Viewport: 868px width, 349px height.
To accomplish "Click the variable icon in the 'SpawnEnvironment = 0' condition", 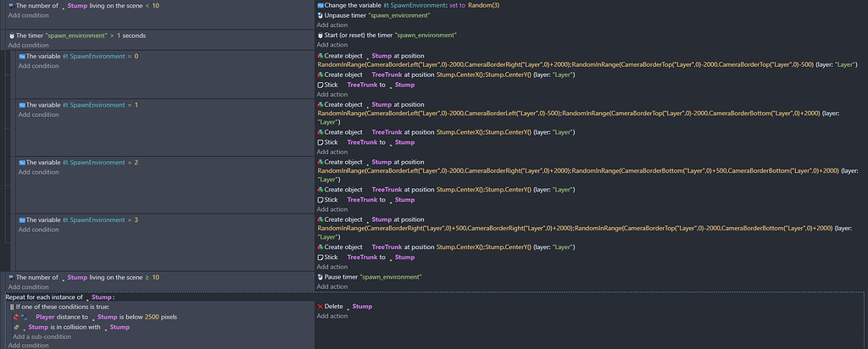I will coord(22,57).
